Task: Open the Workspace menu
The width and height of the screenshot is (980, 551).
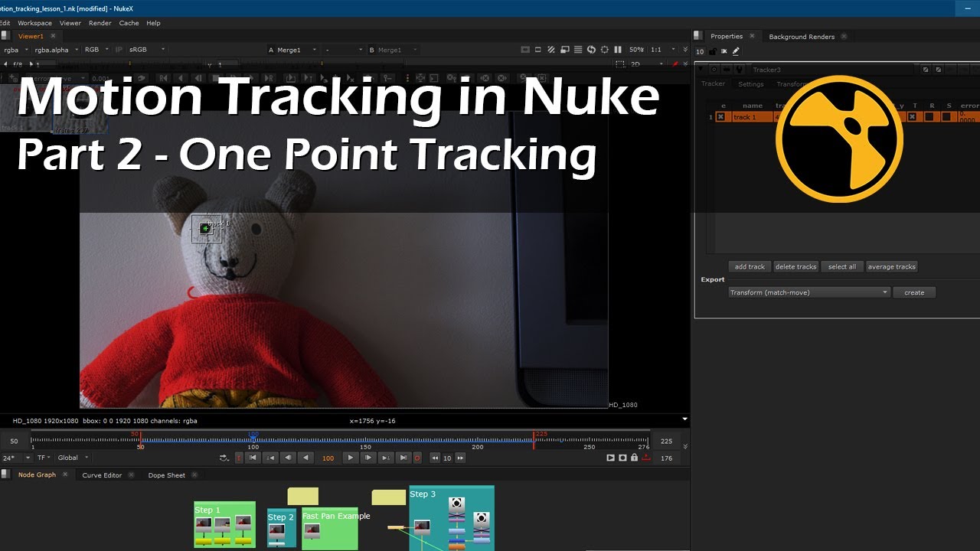Action: pos(34,23)
